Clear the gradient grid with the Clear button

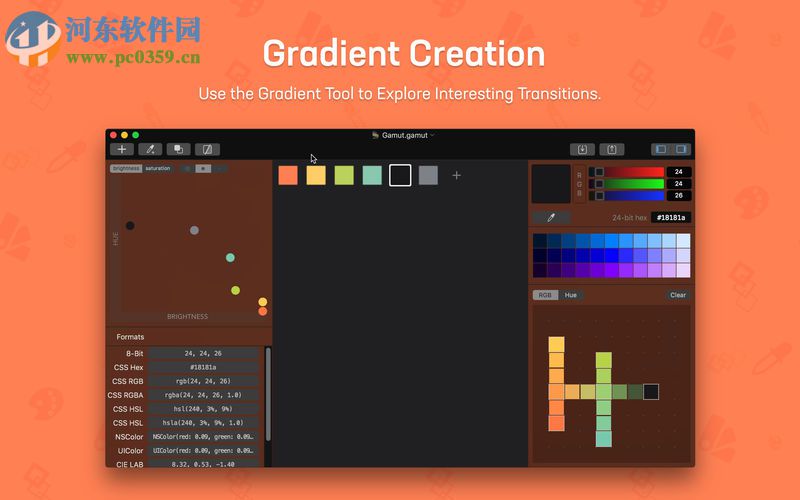678,295
